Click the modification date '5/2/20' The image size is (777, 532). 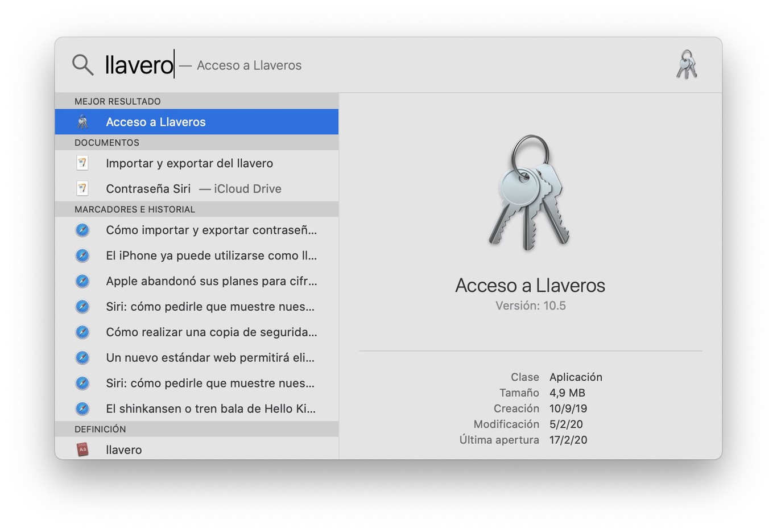click(x=566, y=424)
